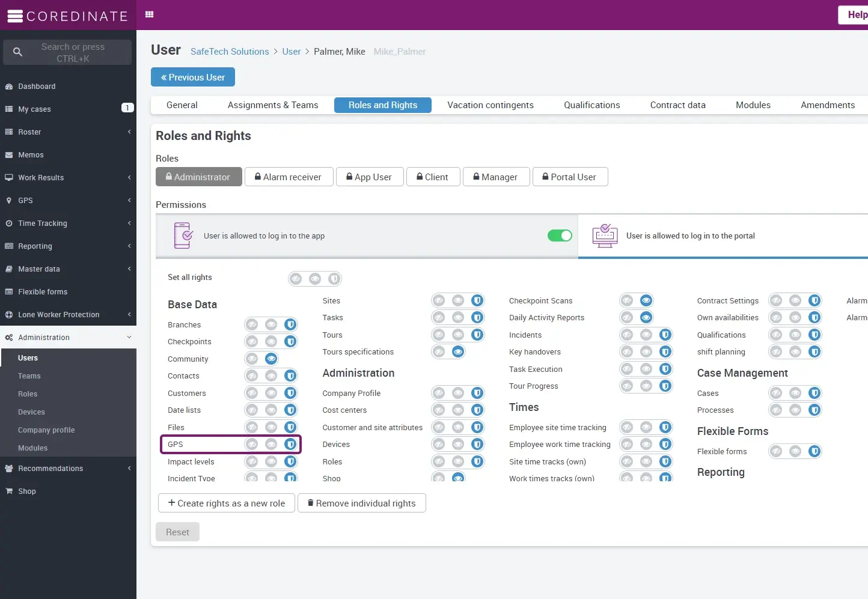Toggle the Alarm receiver role
This screenshot has width=868, height=599.
click(289, 177)
